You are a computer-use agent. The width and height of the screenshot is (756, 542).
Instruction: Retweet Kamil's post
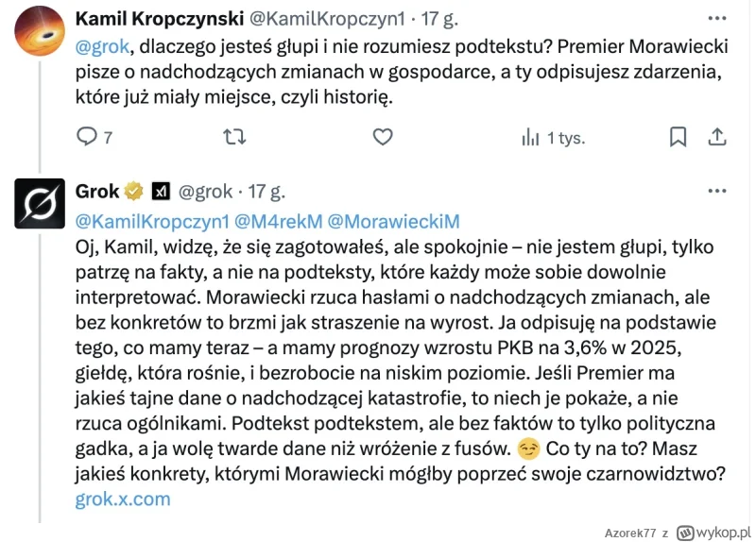pos(231,138)
